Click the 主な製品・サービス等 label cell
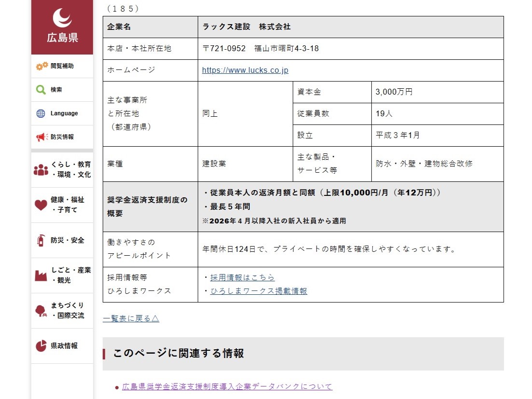The image size is (532, 399). 332,164
